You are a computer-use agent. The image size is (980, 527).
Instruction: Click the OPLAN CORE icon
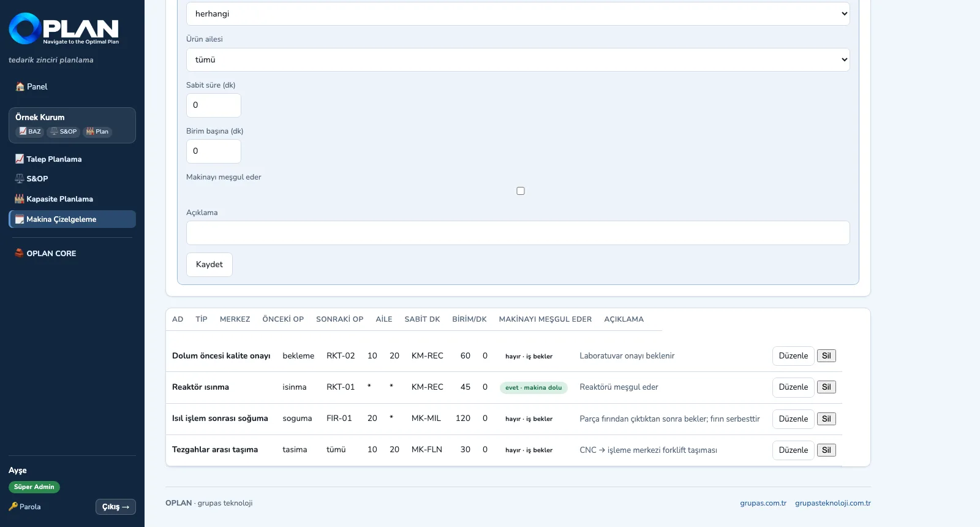tap(20, 253)
